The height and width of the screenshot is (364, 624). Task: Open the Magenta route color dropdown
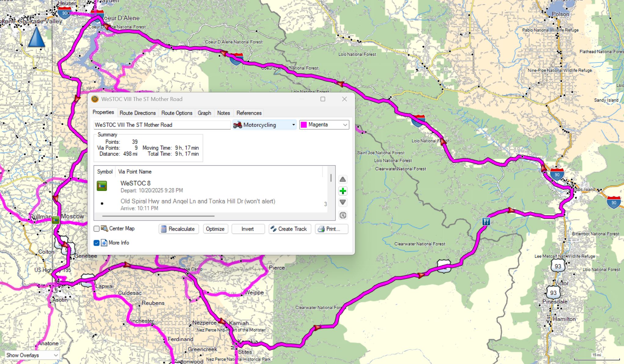(x=324, y=125)
